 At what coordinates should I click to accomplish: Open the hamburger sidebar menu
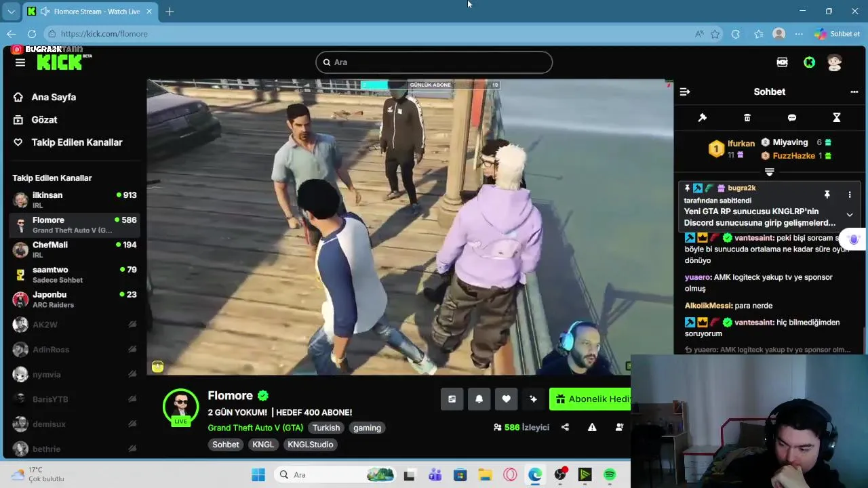pyautogui.click(x=20, y=62)
